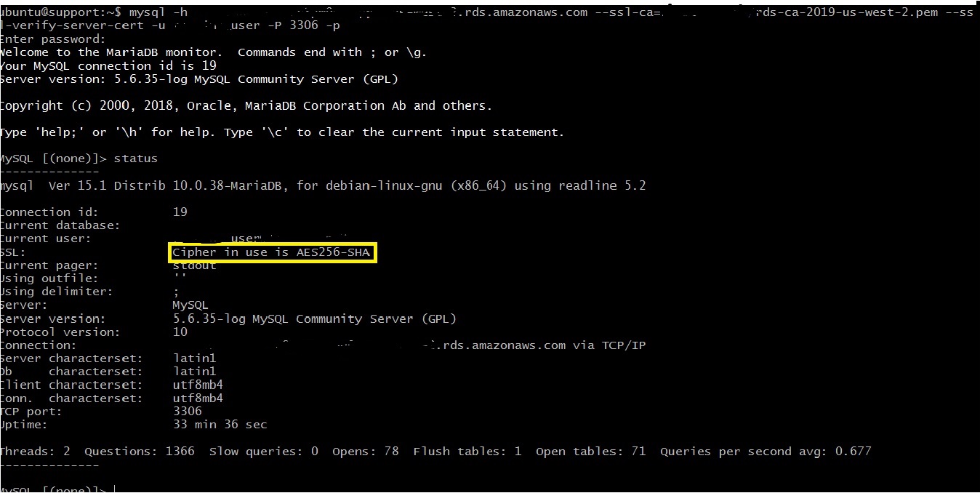Click 'Your MySQL connection id is 19' line

click(x=108, y=65)
